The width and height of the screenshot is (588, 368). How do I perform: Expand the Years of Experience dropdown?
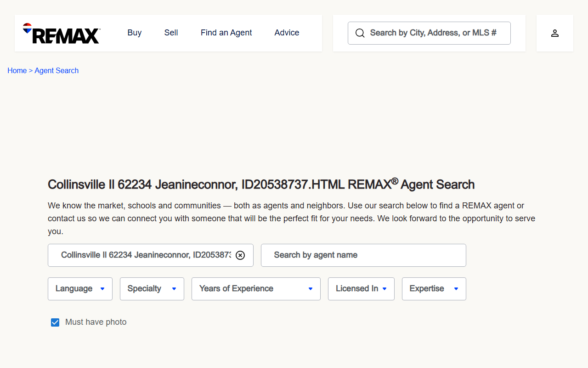point(256,289)
